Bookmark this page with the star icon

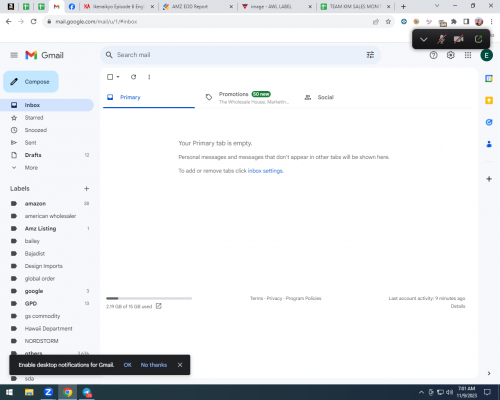click(x=388, y=22)
